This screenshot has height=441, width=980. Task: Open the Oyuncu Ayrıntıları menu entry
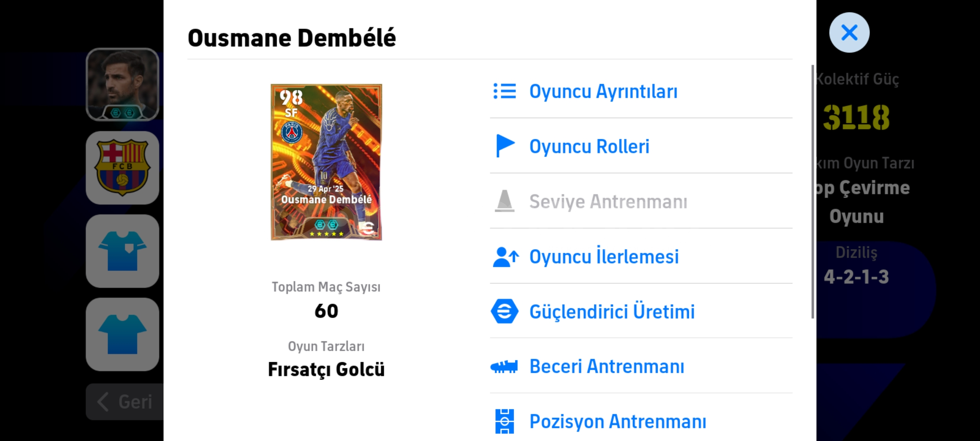coord(603,91)
